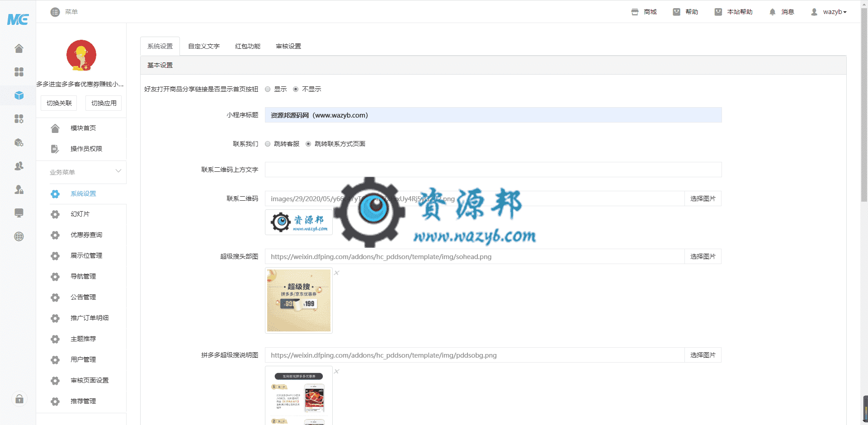This screenshot has width=868, height=425.
Task: Click the 拼多多超级搜说明图 URL field
Action: click(475, 355)
